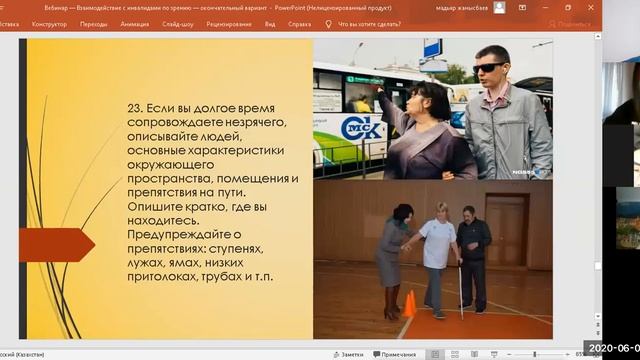
Task: Click the zoom slider handle
Action: click(x=535, y=355)
